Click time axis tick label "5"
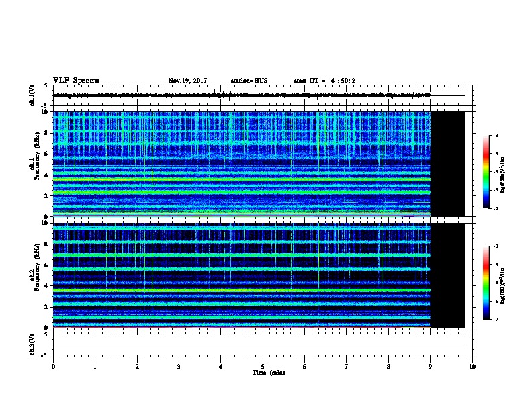 [x=263, y=367]
